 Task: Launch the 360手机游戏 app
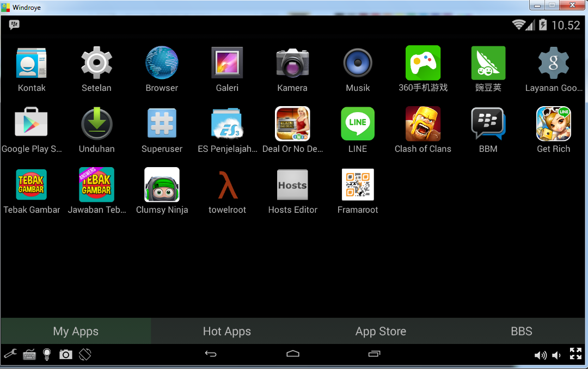[423, 63]
